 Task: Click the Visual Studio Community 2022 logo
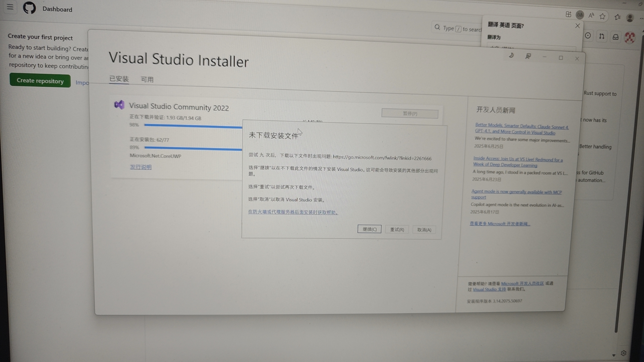tap(119, 105)
